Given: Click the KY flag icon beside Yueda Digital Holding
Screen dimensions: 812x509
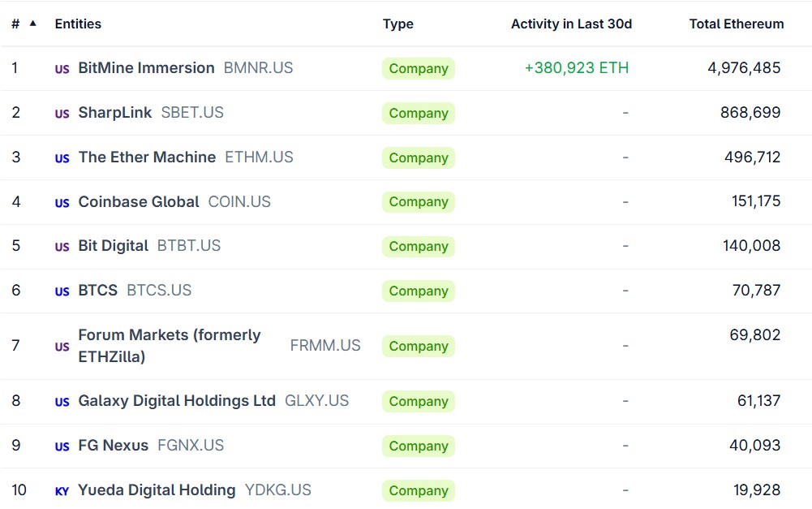Looking at the screenshot, I should [62, 490].
